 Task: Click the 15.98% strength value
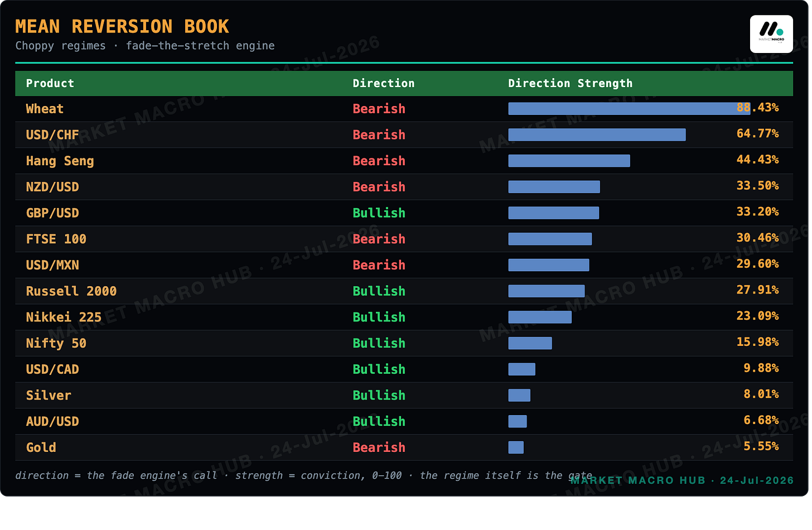point(757,342)
